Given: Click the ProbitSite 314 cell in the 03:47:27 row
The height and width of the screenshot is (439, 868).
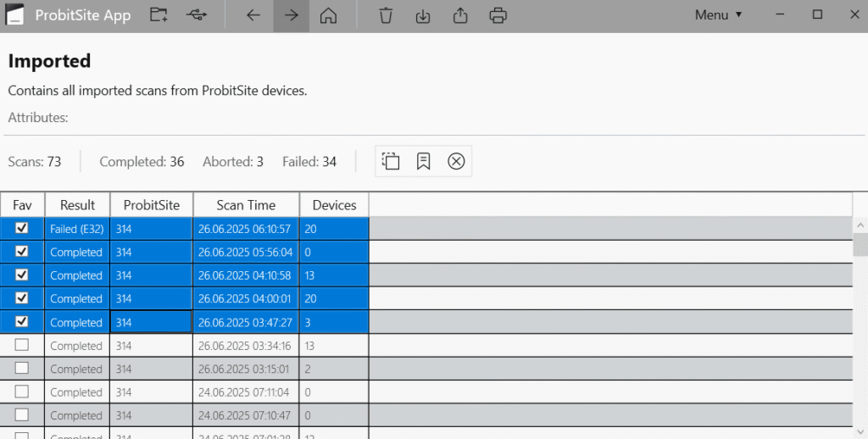Looking at the screenshot, I should click(x=152, y=322).
